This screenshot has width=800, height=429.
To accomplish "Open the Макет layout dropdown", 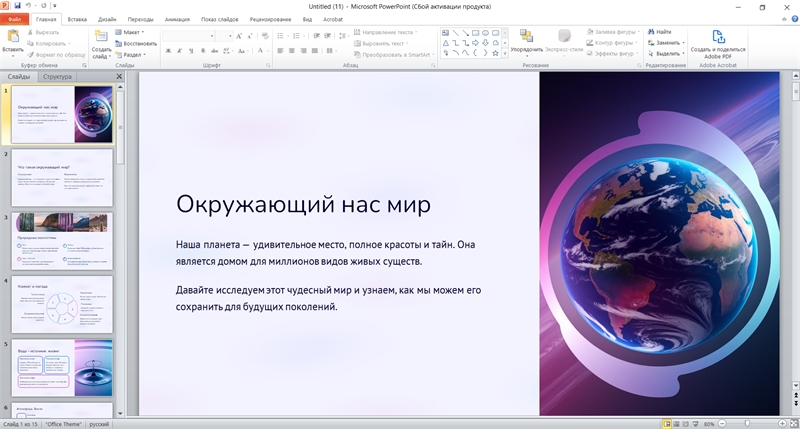I will point(130,32).
